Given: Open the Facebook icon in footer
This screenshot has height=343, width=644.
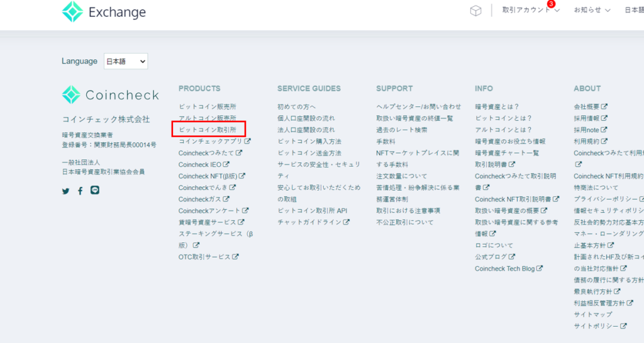Looking at the screenshot, I should coord(80,191).
